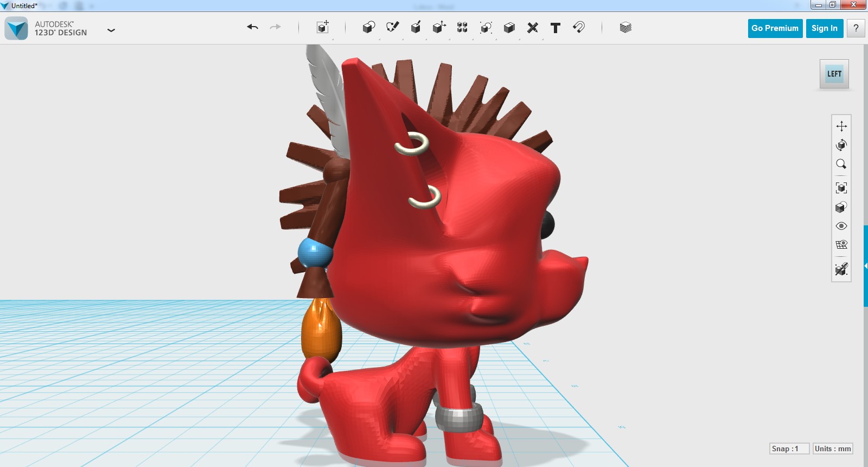Screen dimensions: 868x467
Task: Click the Fit view icon
Action: click(841, 188)
